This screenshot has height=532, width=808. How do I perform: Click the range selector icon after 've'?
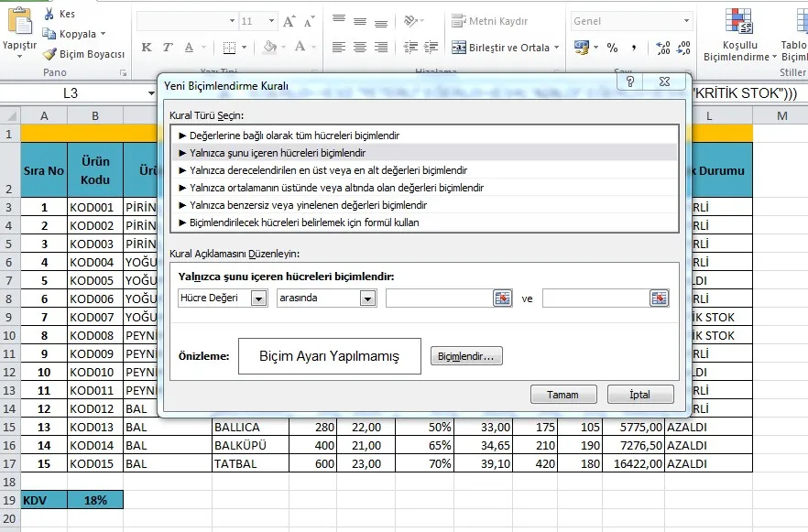(x=660, y=298)
